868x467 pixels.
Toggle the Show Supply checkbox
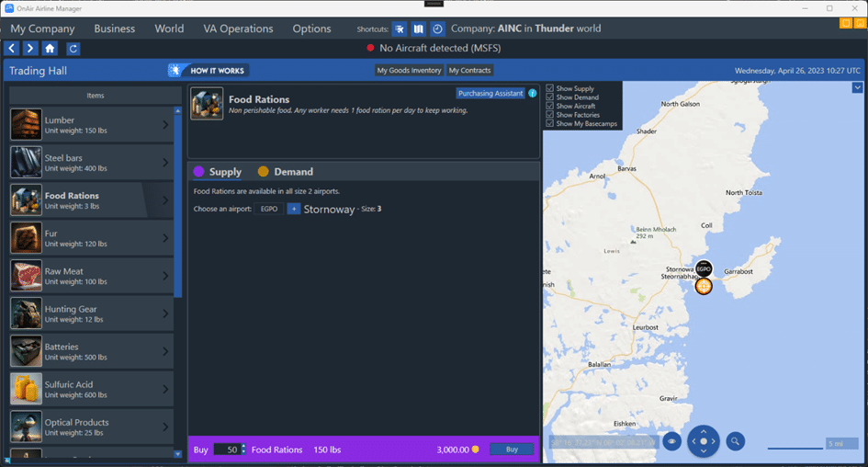pos(549,88)
